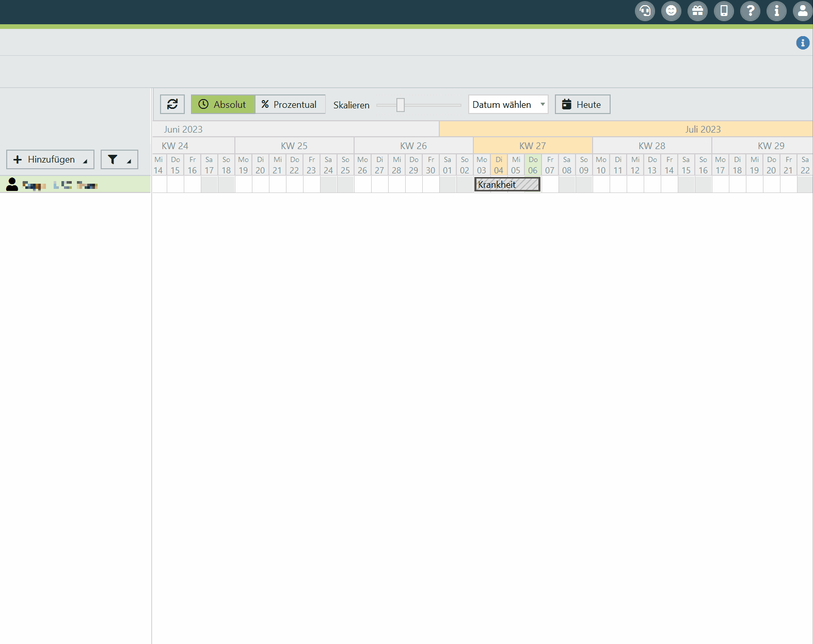Viewport: 813px width, 644px height.
Task: Select the KW 27 week header
Action: point(532,146)
